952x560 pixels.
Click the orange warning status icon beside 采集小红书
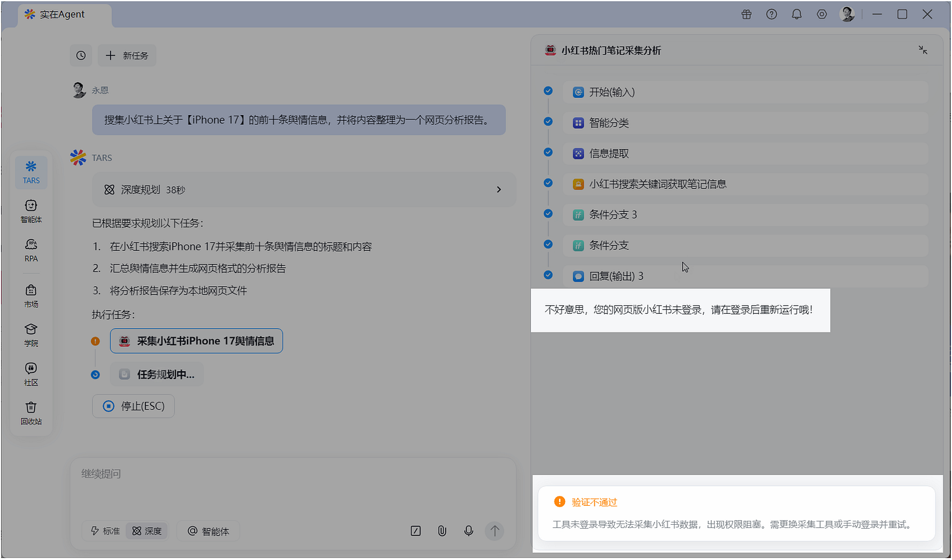pyautogui.click(x=95, y=341)
